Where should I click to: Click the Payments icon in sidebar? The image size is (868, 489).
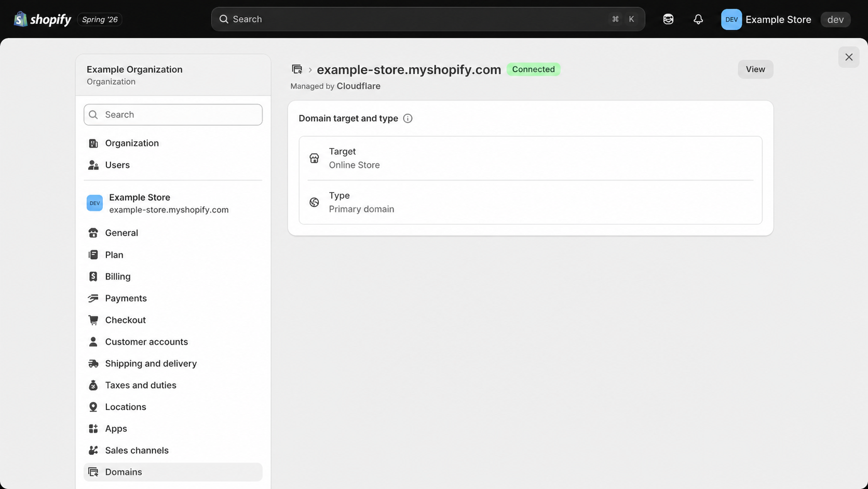pos(93,298)
